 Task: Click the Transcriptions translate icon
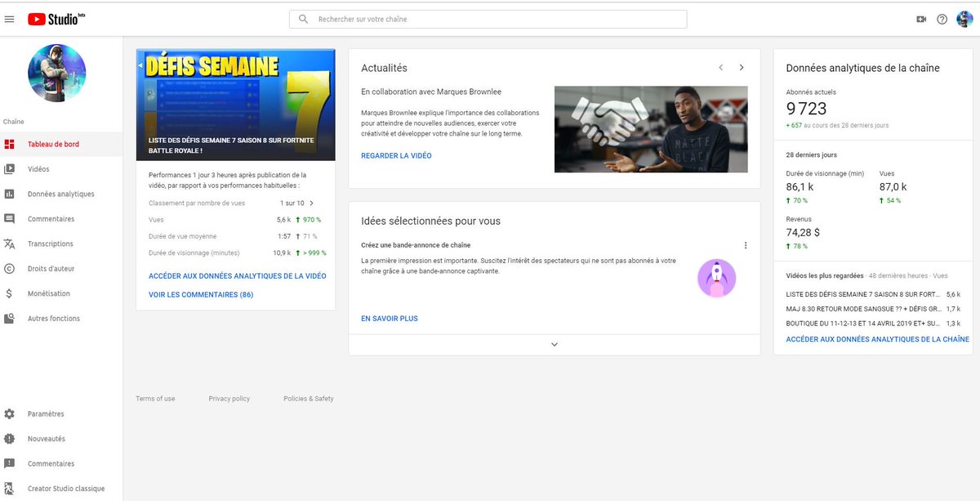point(10,244)
